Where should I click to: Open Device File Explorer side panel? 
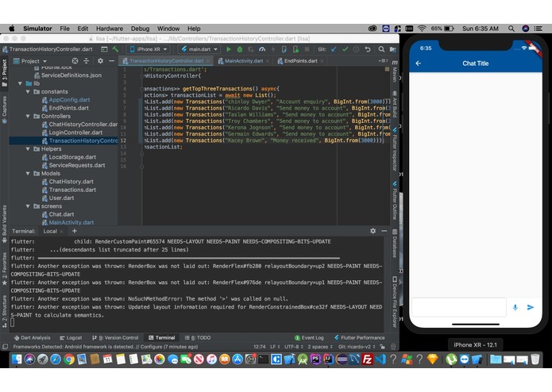click(395, 302)
